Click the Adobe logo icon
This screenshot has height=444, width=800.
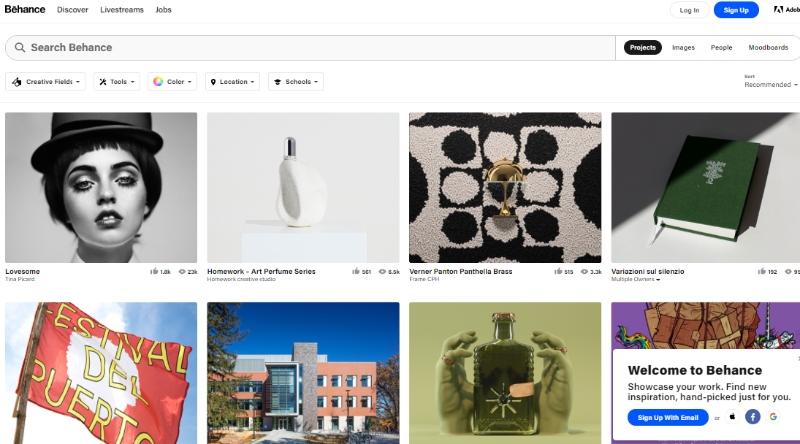778,10
